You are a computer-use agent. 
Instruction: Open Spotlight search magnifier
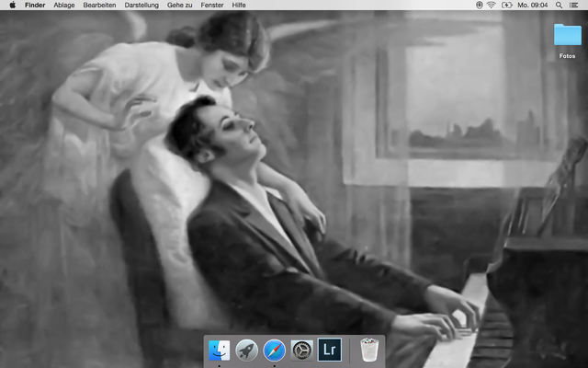point(559,5)
